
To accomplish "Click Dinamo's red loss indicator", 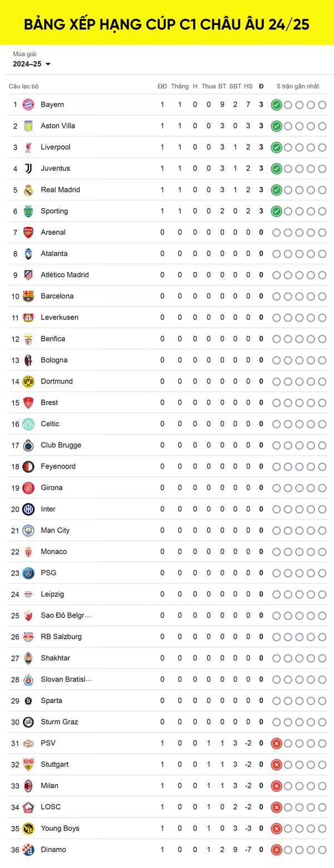I will pos(276,850).
